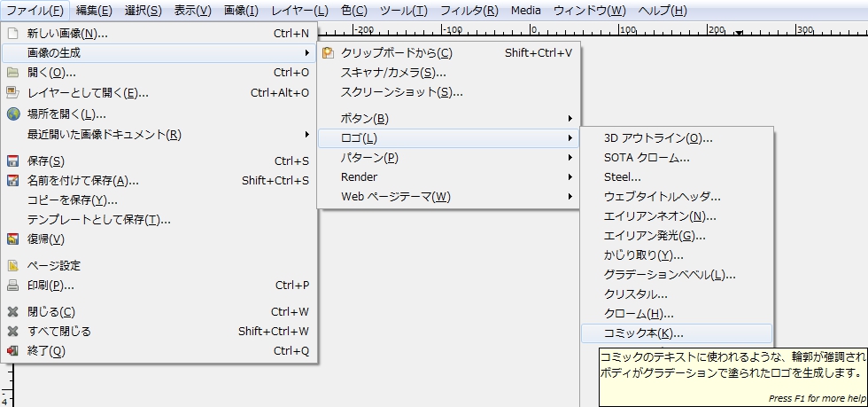Click the レイヤーとして開く icon
This screenshot has width=868, height=407.
tap(12, 92)
